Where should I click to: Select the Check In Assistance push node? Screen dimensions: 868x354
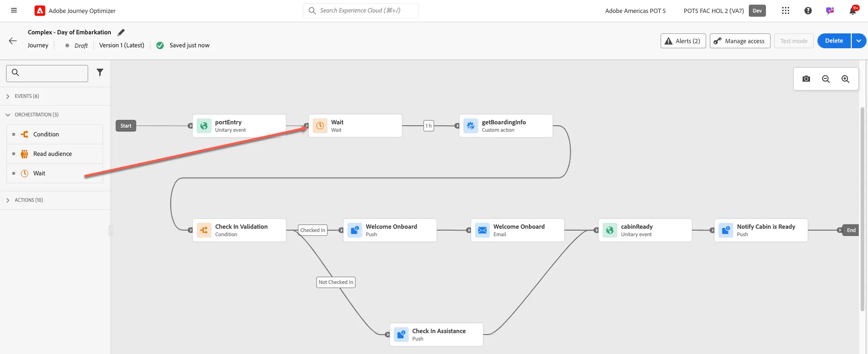437,335
